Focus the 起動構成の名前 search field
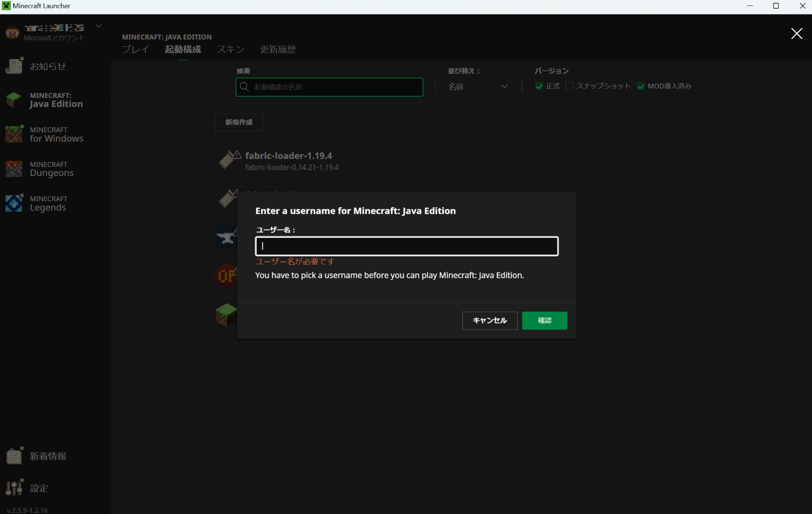 (x=329, y=87)
